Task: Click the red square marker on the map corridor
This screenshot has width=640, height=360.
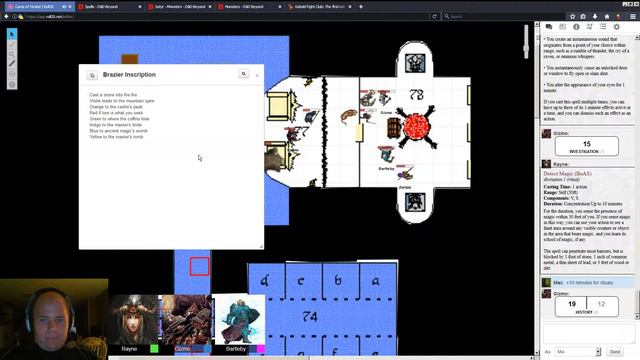Action: [x=200, y=267]
